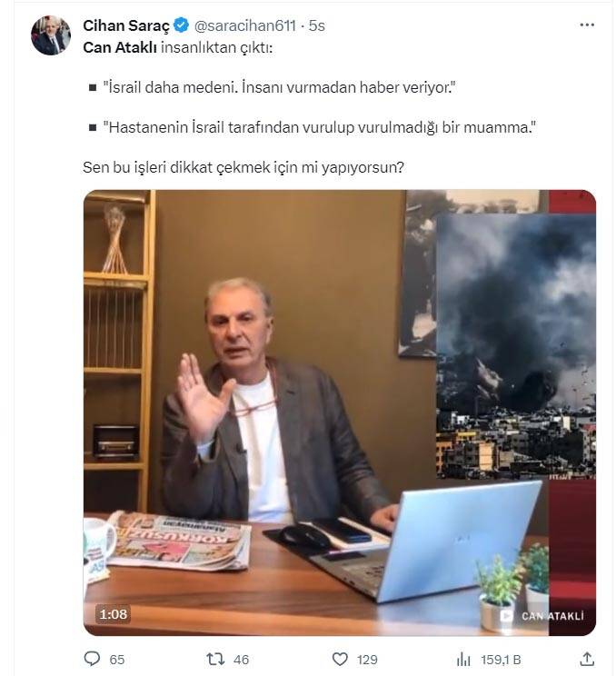Click the share upload arrow icon
The image size is (616, 676).
587,659
